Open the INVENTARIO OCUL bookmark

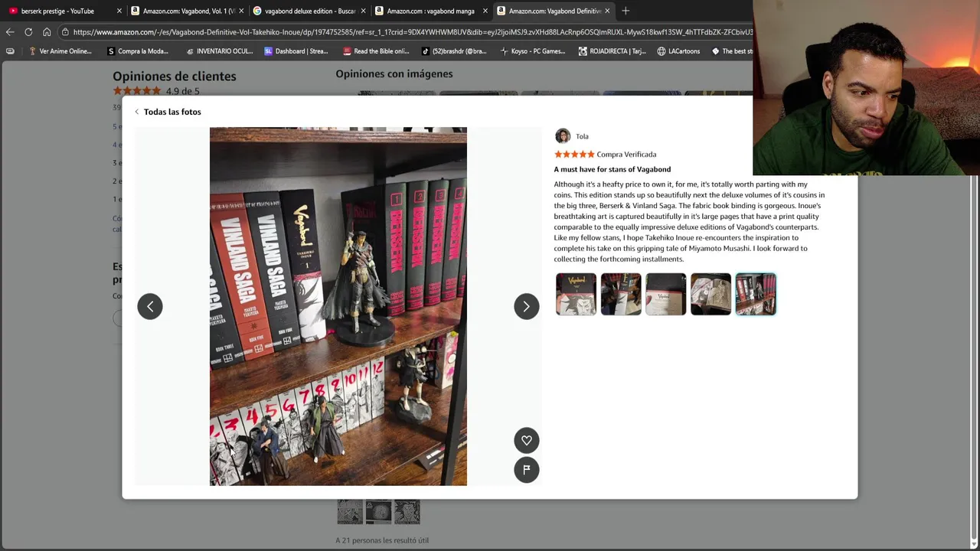click(x=220, y=51)
